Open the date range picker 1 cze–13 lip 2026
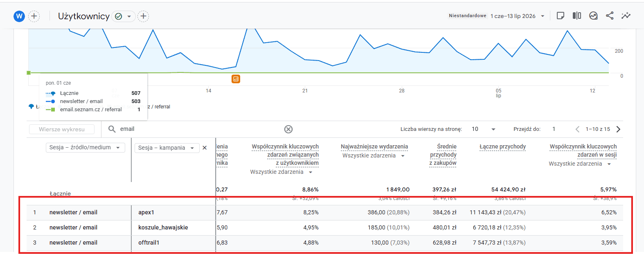Screen dimensions: 644x254 tap(518, 16)
